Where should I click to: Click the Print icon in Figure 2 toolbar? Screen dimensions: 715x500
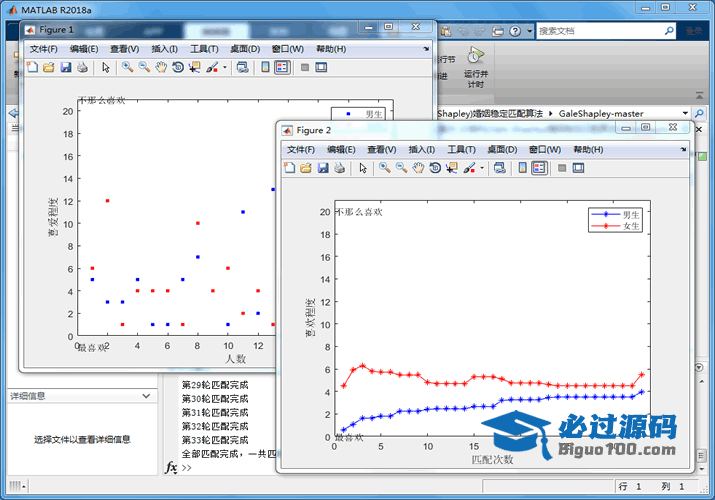(x=340, y=168)
